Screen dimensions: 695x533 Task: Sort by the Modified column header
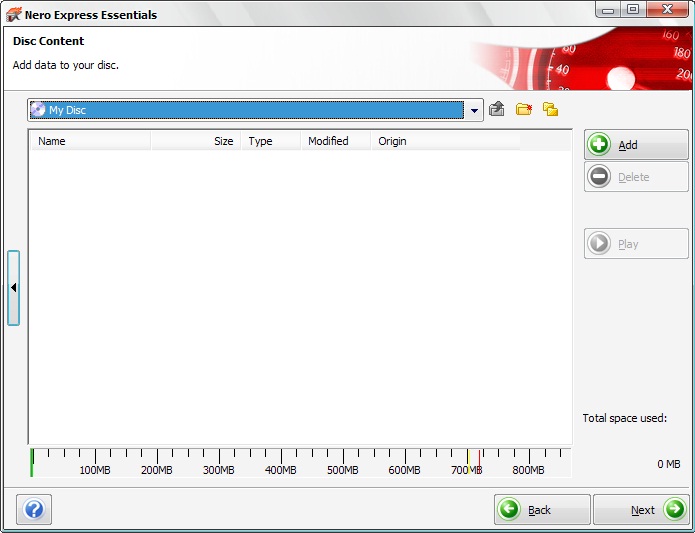(x=336, y=141)
